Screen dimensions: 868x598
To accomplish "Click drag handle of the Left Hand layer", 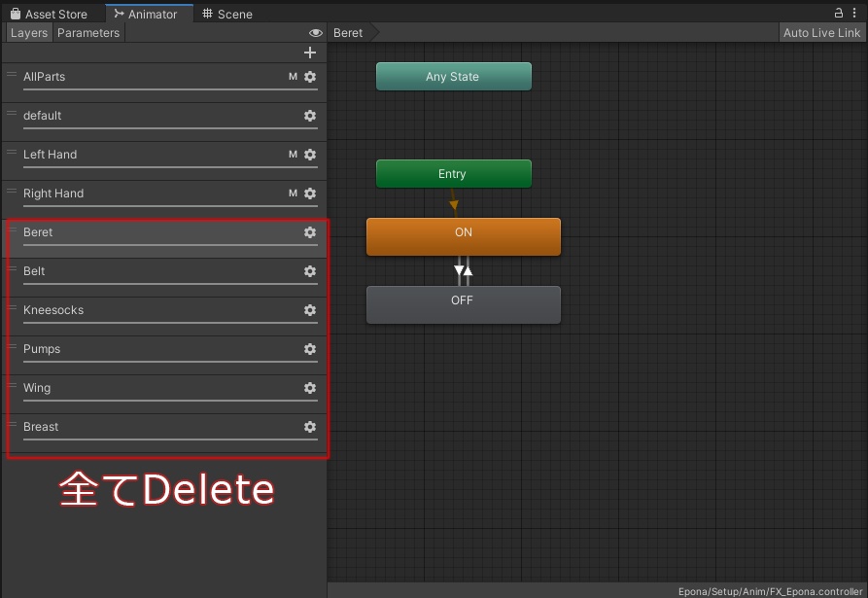I will tap(12, 152).
